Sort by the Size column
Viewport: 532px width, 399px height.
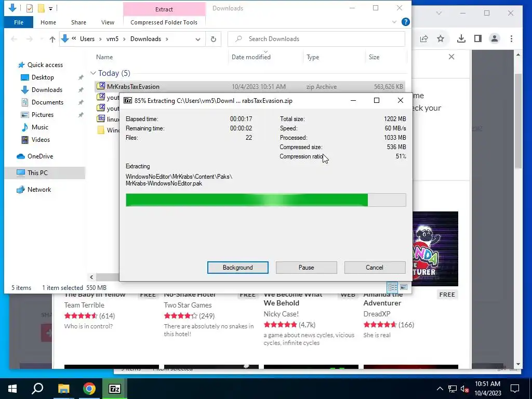click(374, 57)
